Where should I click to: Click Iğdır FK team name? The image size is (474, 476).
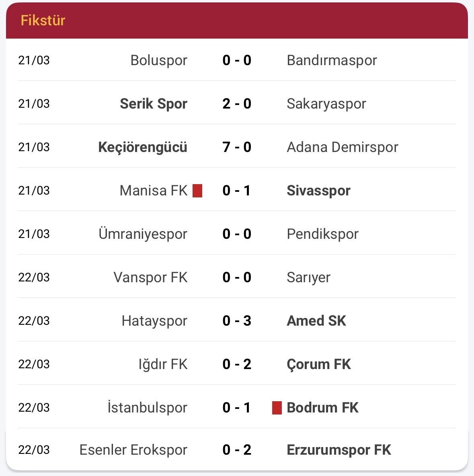[163, 364]
